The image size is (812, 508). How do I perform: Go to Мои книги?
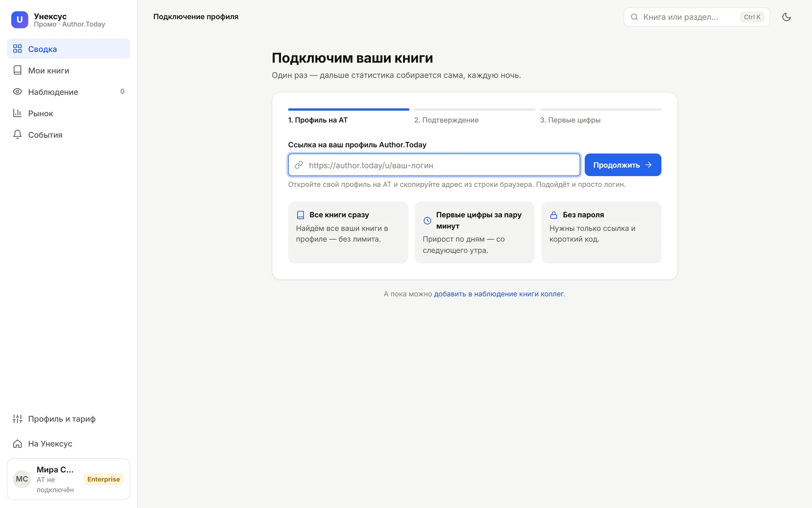tap(68, 70)
